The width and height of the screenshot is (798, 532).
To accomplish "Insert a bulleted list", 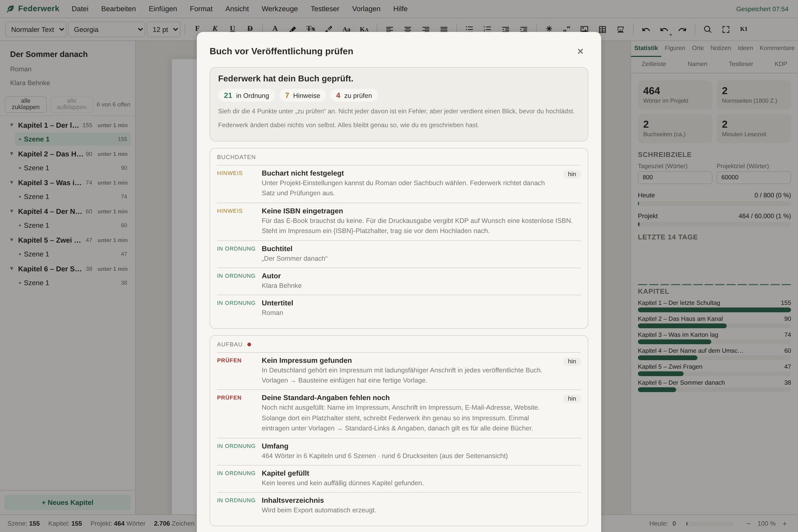I will [469, 29].
